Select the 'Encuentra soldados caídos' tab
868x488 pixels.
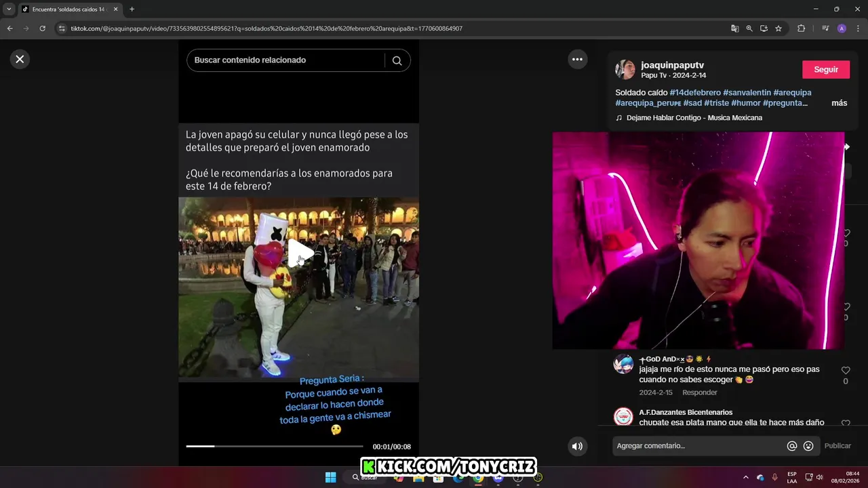point(71,9)
